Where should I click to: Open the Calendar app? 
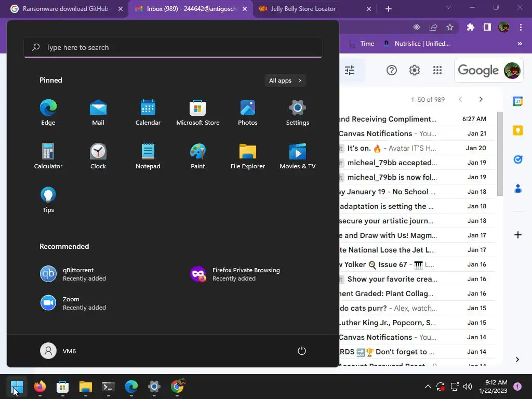click(x=148, y=113)
